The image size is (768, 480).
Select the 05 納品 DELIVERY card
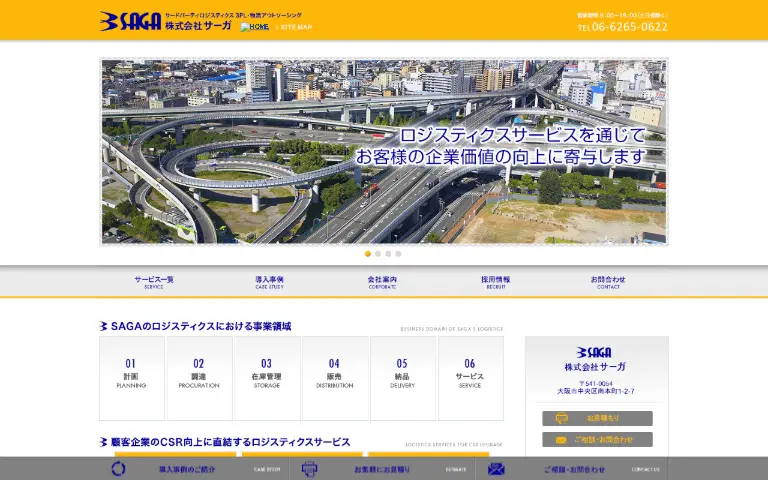(x=403, y=378)
